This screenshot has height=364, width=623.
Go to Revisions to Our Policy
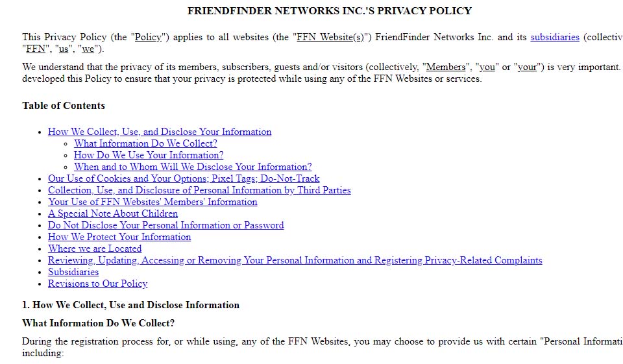97,284
